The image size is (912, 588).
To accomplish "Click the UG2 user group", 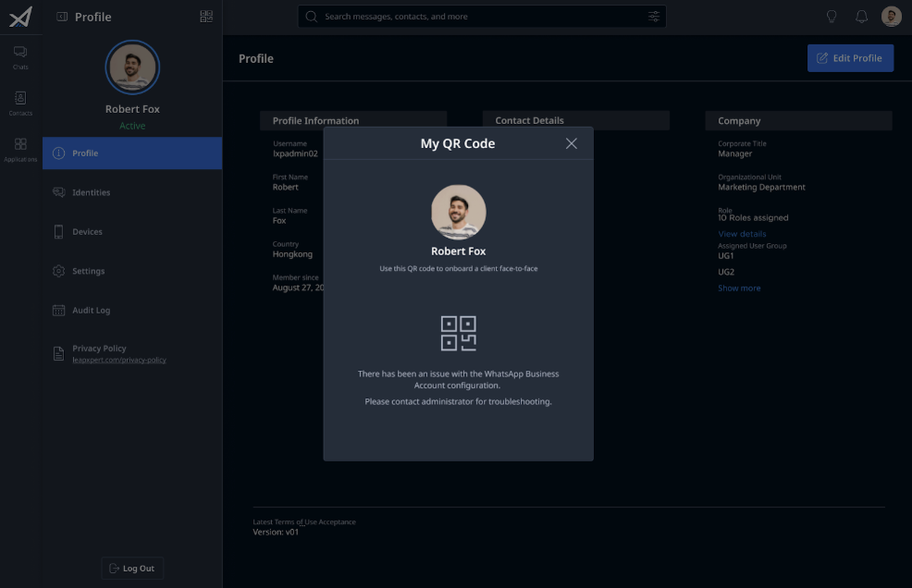I will 726,272.
